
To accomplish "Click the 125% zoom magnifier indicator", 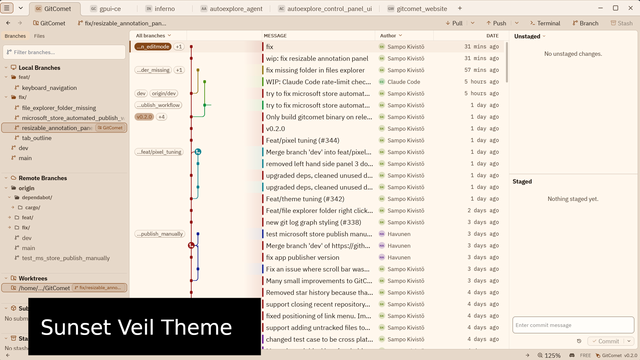I will pyautogui.click(x=549, y=356).
